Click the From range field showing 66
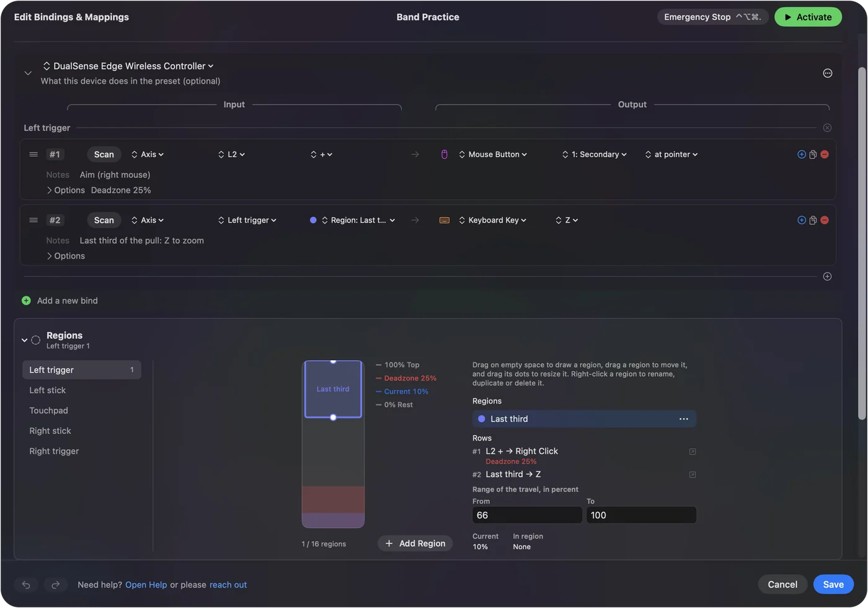The width and height of the screenshot is (868, 608). click(x=527, y=515)
